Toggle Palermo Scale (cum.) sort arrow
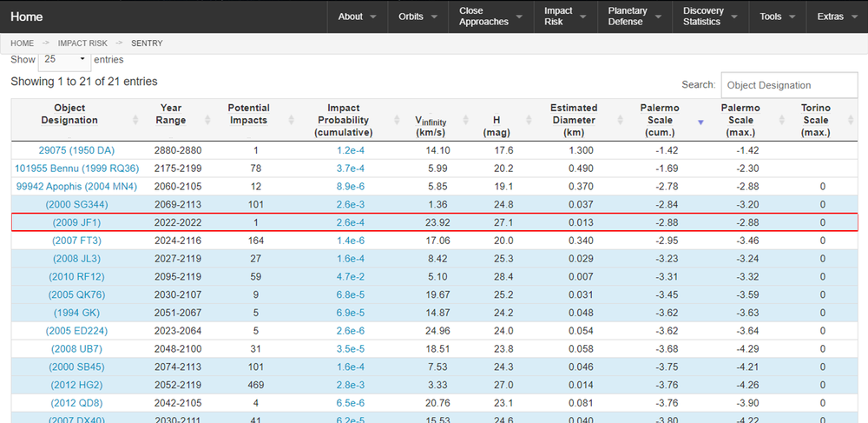This screenshot has height=423, width=868. pyautogui.click(x=700, y=121)
